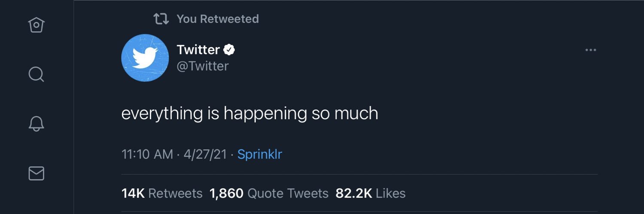This screenshot has height=214, width=644.
Task: Open the Twitter display name profile
Action: (198, 50)
